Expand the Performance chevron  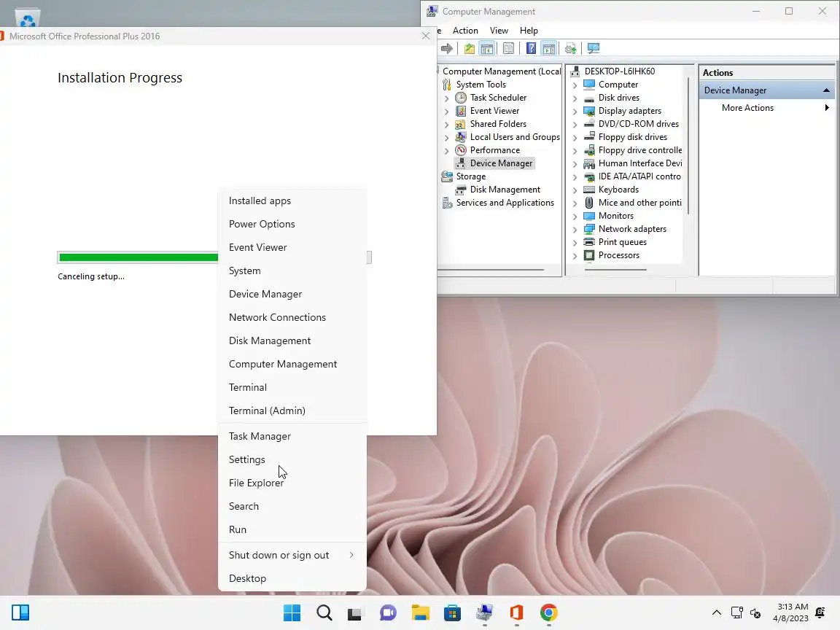446,150
